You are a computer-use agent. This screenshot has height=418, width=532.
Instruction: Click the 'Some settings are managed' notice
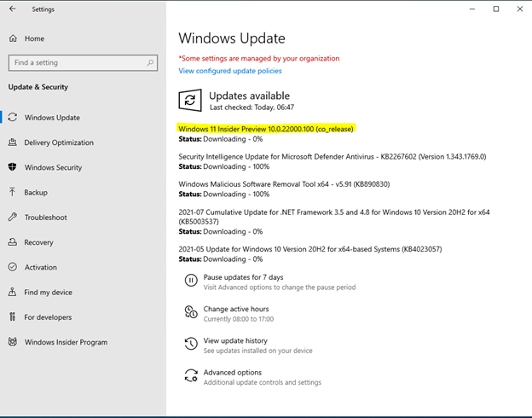[x=259, y=58]
